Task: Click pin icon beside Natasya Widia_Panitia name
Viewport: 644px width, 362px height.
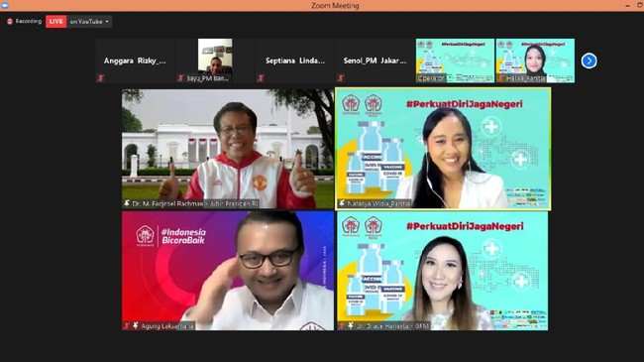Action: (x=342, y=203)
